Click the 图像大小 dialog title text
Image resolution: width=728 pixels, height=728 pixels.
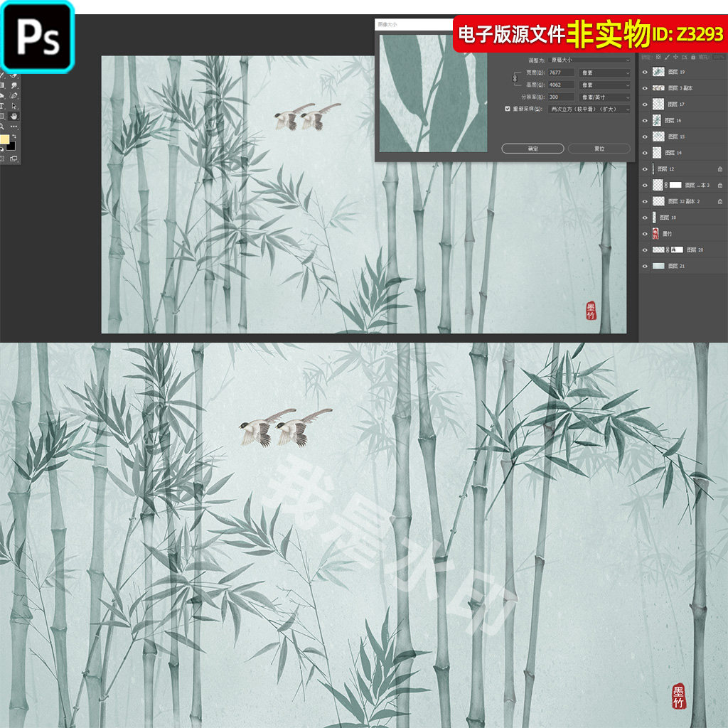point(387,25)
